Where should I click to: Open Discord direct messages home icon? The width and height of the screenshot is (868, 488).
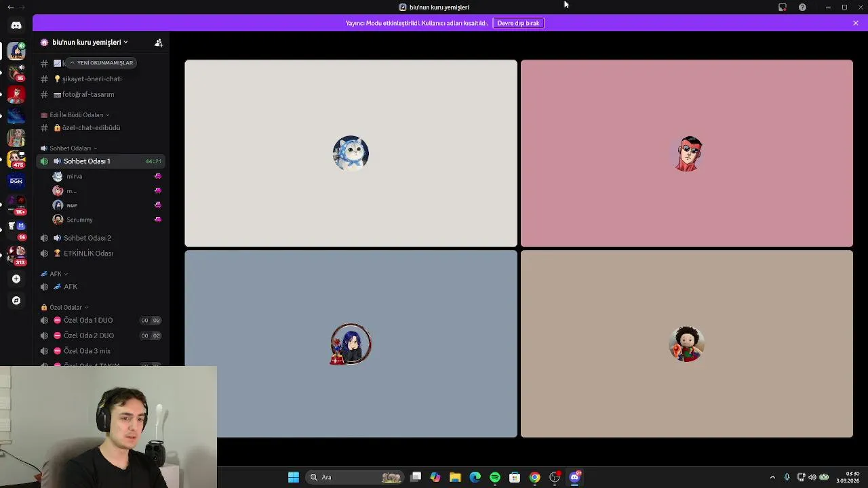pyautogui.click(x=16, y=25)
